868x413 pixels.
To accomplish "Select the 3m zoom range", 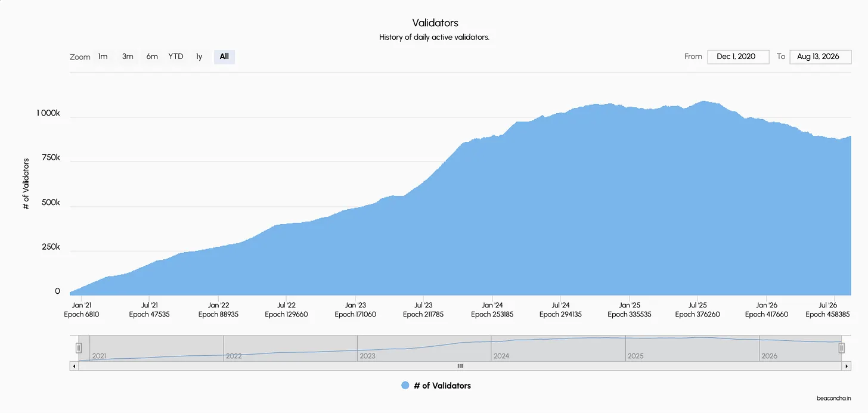I will [x=128, y=57].
